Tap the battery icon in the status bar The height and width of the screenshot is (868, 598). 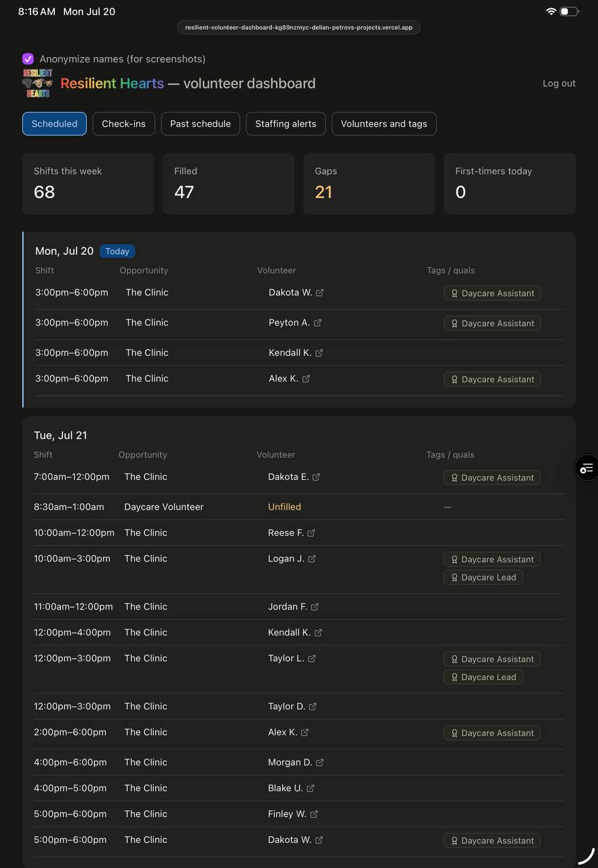[569, 12]
